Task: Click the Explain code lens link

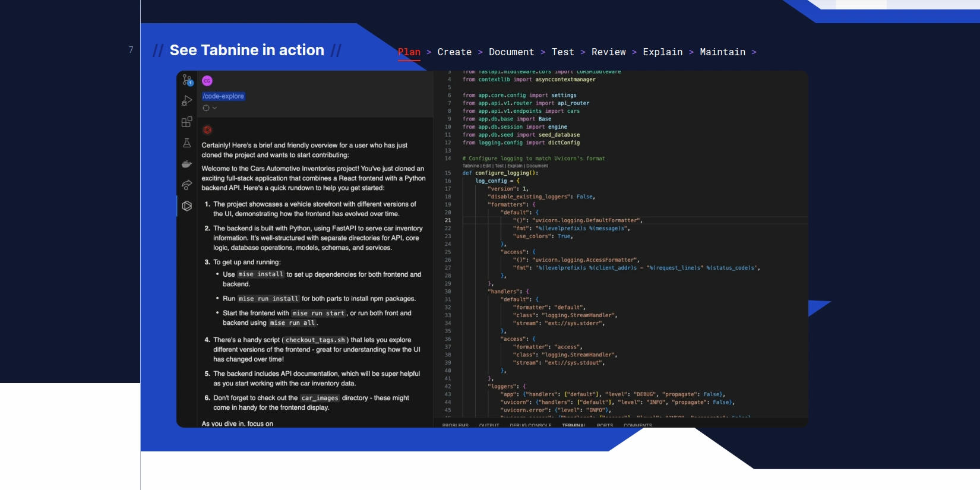Action: 514,166
